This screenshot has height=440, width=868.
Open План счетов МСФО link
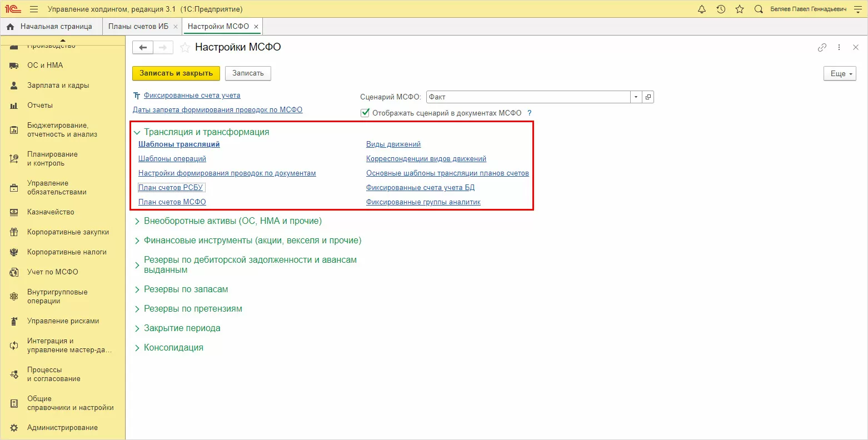point(172,202)
